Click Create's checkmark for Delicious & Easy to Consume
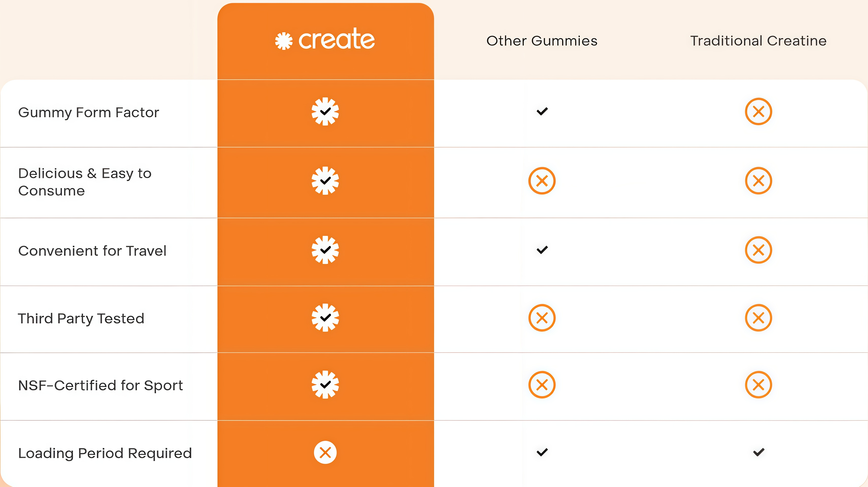The width and height of the screenshot is (868, 487). pos(325,181)
